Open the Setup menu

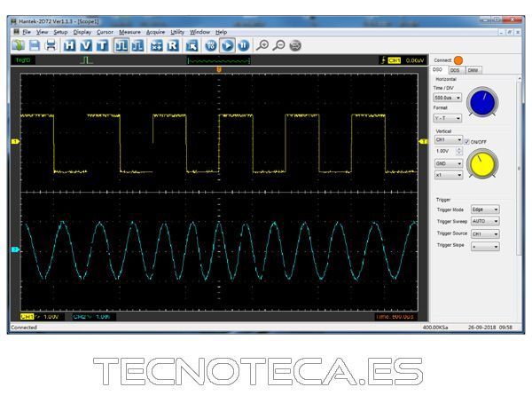(60, 32)
